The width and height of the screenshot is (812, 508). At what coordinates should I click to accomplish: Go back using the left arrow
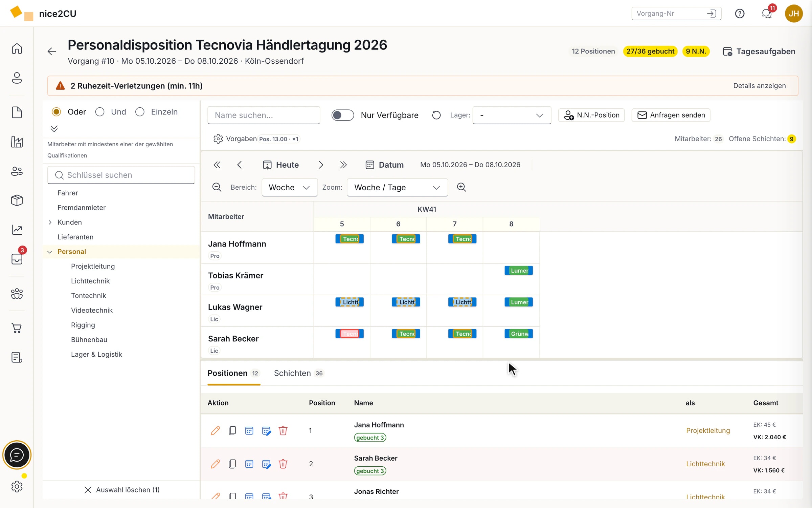52,51
